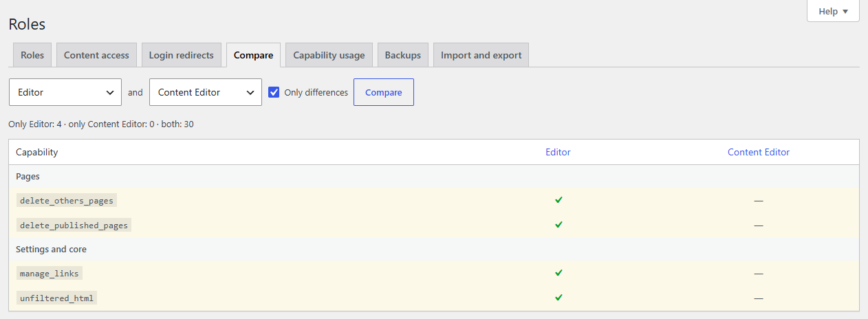Viewport: 868px width, 319px height.
Task: Open the Editor role dropdown
Action: (x=65, y=92)
